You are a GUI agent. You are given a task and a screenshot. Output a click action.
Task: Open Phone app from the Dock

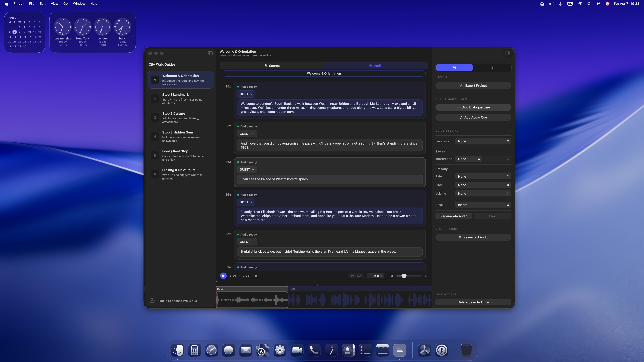click(x=314, y=350)
